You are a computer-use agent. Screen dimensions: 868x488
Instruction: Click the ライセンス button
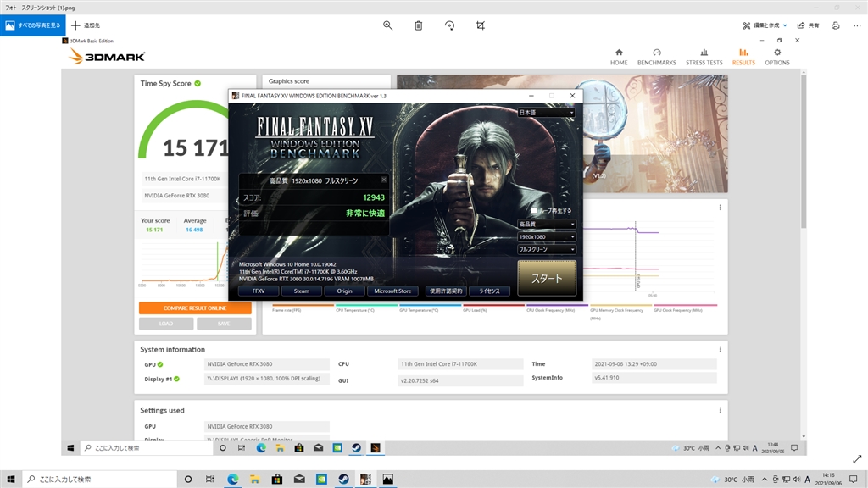pyautogui.click(x=489, y=291)
